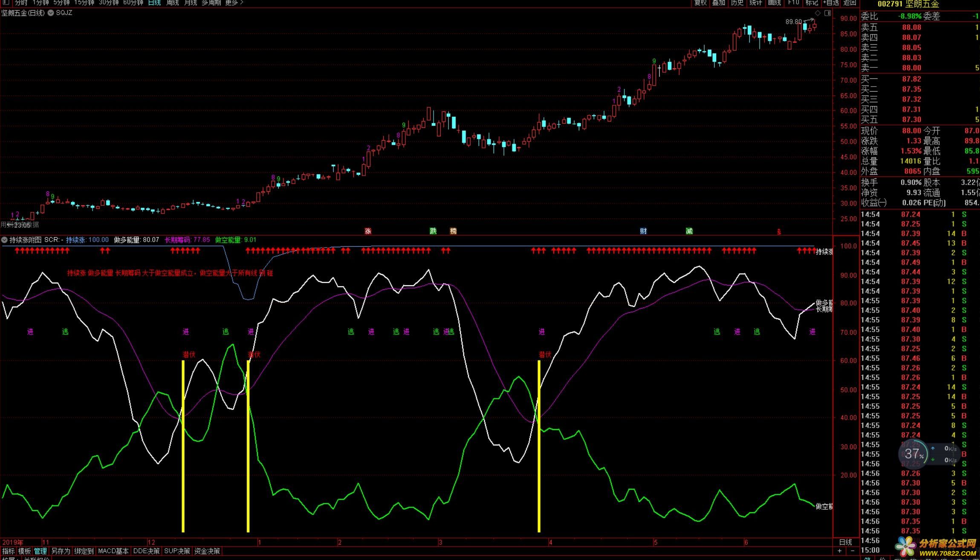Open the 统计 statistics button
The height and width of the screenshot is (560, 980).
(x=756, y=3)
